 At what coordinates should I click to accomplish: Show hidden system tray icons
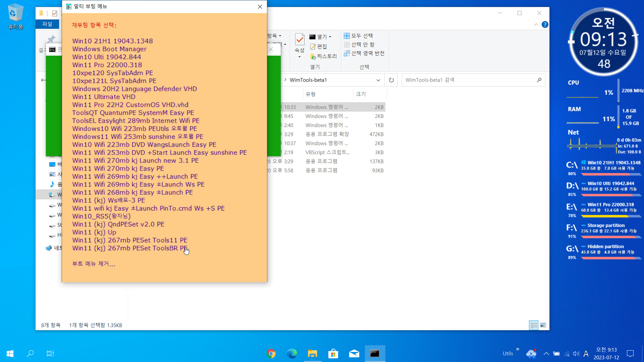(x=546, y=354)
